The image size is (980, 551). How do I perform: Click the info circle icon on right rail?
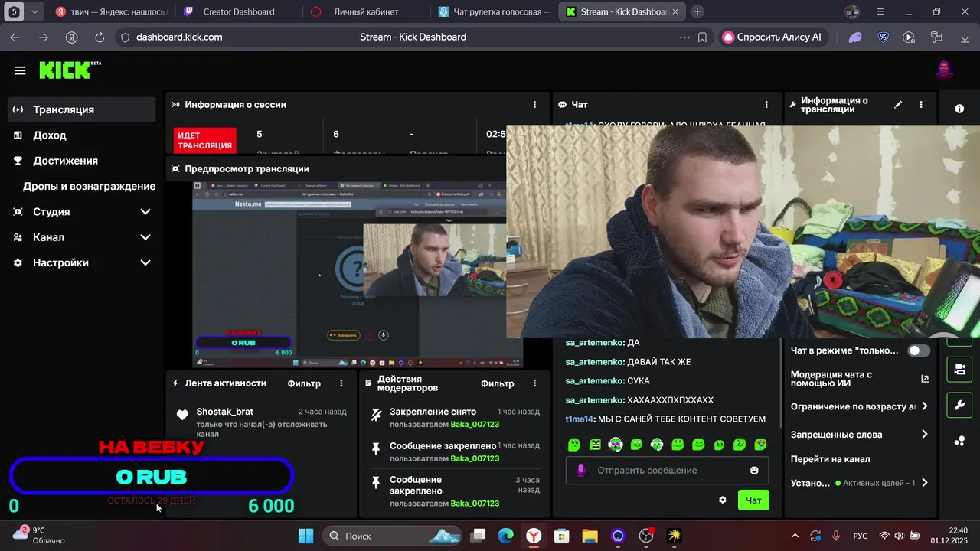click(x=959, y=109)
